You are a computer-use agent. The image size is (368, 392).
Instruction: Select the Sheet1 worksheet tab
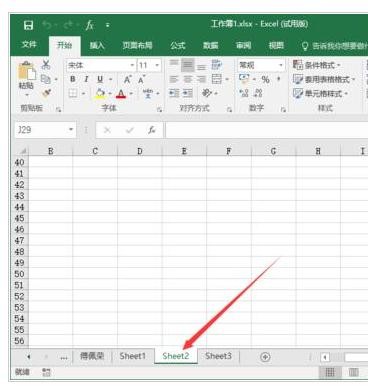(x=132, y=356)
